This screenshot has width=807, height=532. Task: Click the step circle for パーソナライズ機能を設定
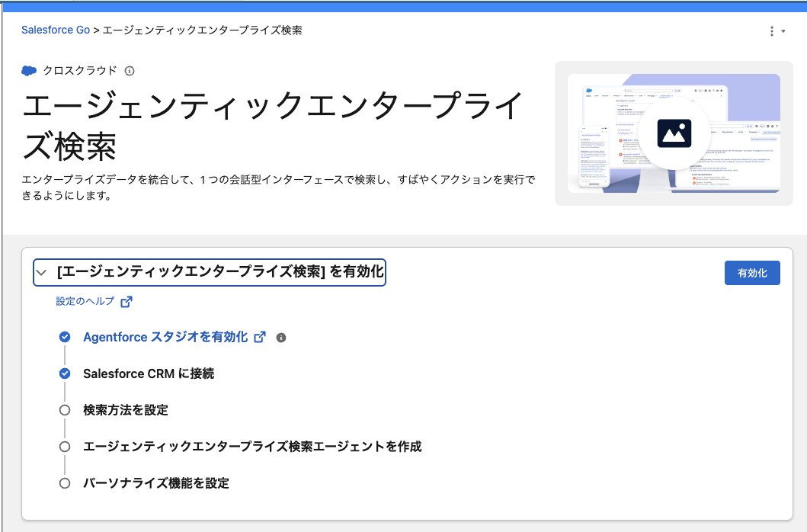[x=65, y=483]
